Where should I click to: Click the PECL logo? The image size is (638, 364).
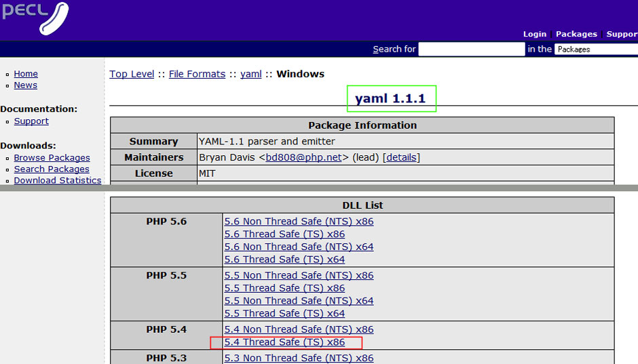click(35, 18)
